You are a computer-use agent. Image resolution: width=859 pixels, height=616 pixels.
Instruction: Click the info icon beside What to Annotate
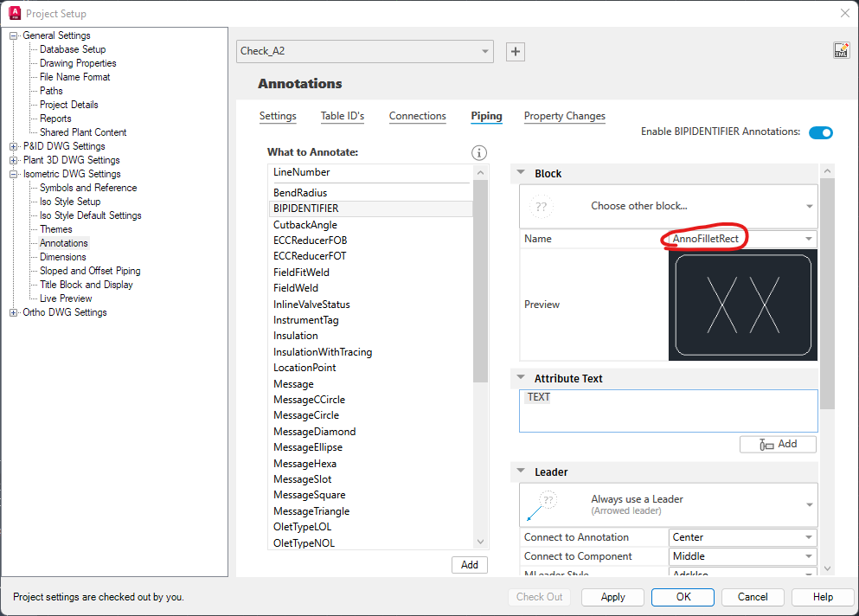(478, 152)
